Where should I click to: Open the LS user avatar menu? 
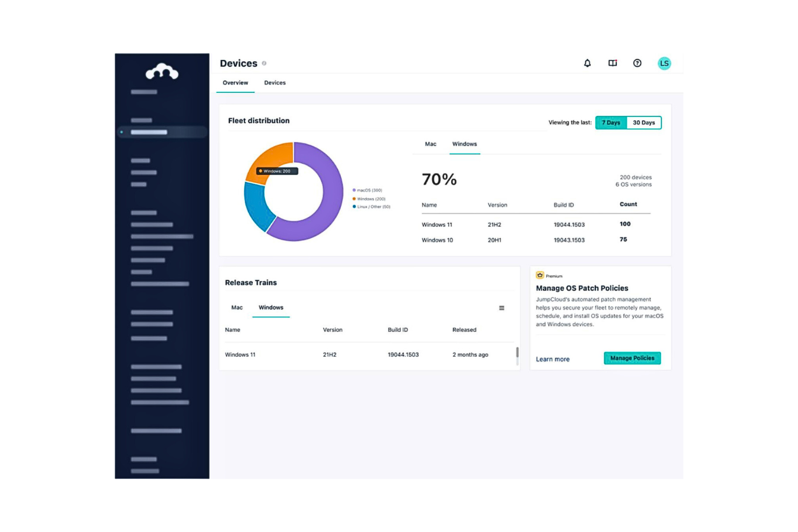[x=664, y=63]
